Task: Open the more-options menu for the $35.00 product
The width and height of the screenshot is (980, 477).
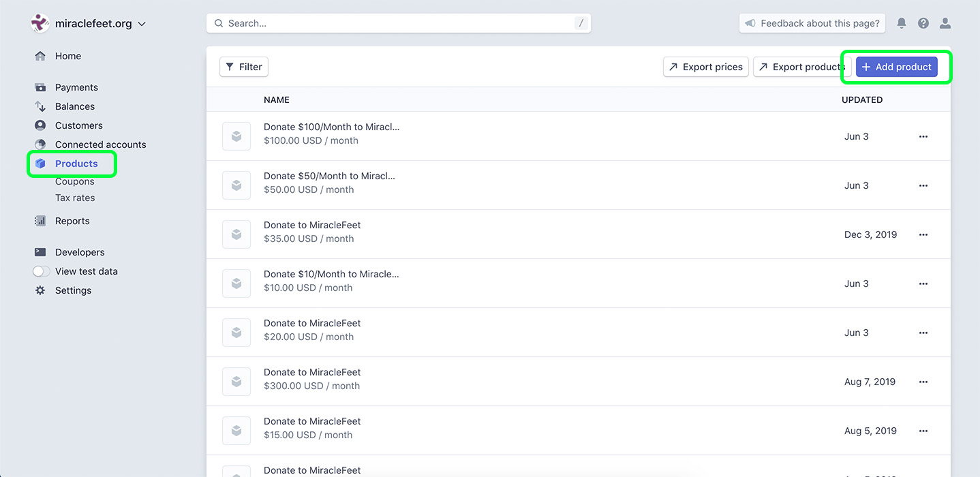Action: pyautogui.click(x=923, y=234)
